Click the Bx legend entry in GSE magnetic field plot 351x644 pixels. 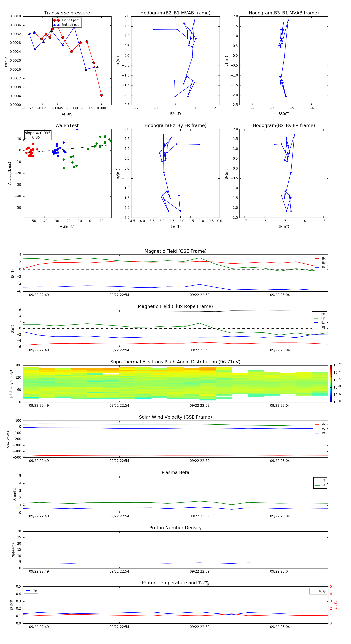click(320, 259)
